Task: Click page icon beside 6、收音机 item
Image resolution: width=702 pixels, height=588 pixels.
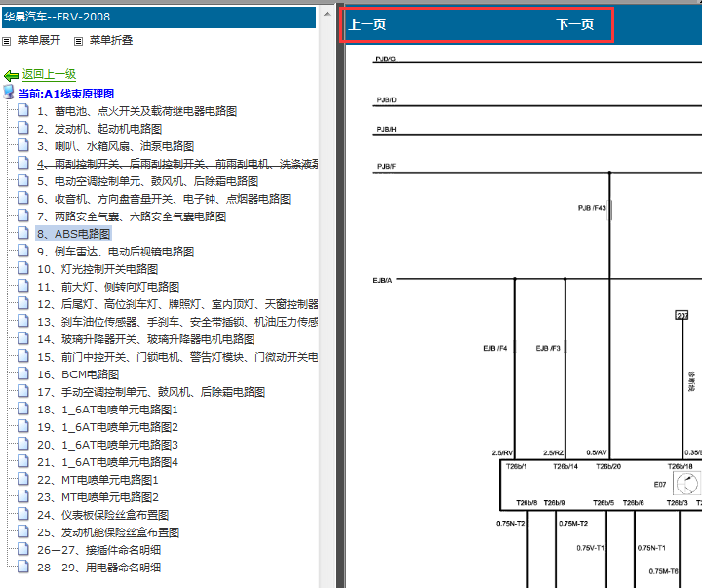Action: pyautogui.click(x=23, y=198)
